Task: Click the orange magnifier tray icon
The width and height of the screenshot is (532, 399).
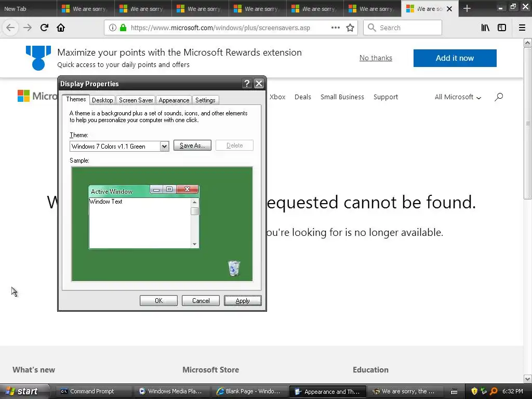Action: pos(494,391)
